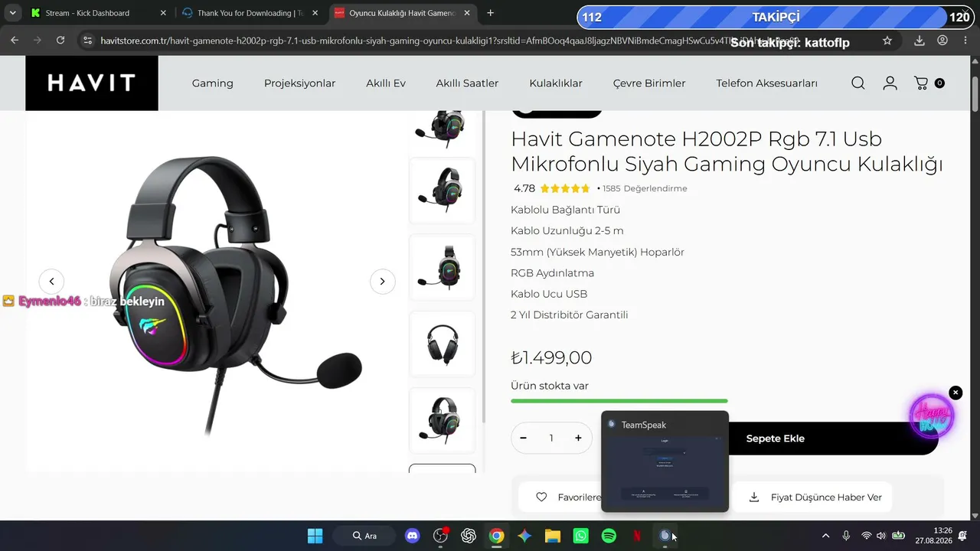Open Chrome downloads icon
980x551 pixels.
tap(920, 41)
